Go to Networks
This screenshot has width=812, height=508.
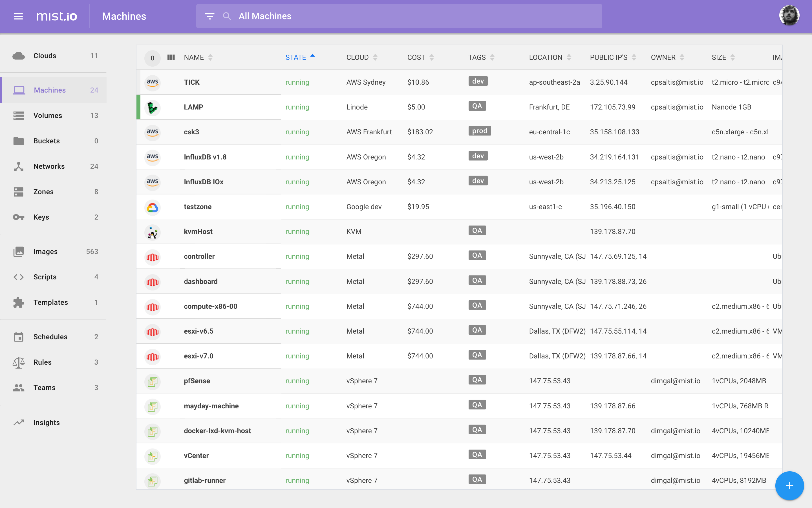tap(54, 166)
